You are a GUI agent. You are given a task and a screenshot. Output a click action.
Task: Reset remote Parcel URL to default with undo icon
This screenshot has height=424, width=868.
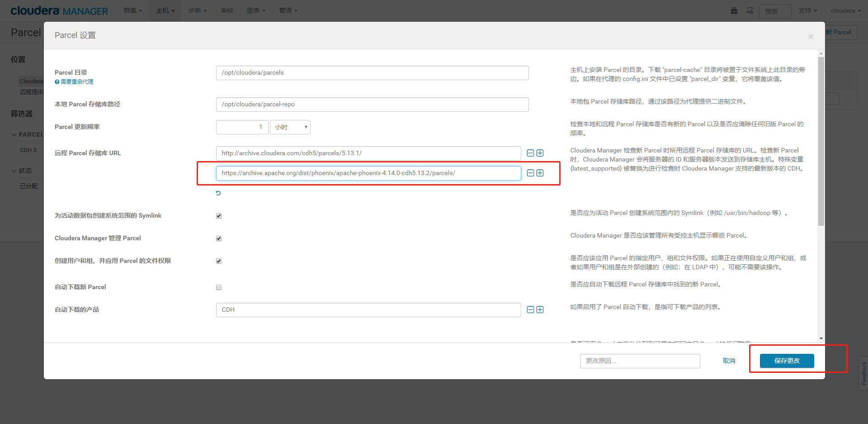pos(218,193)
